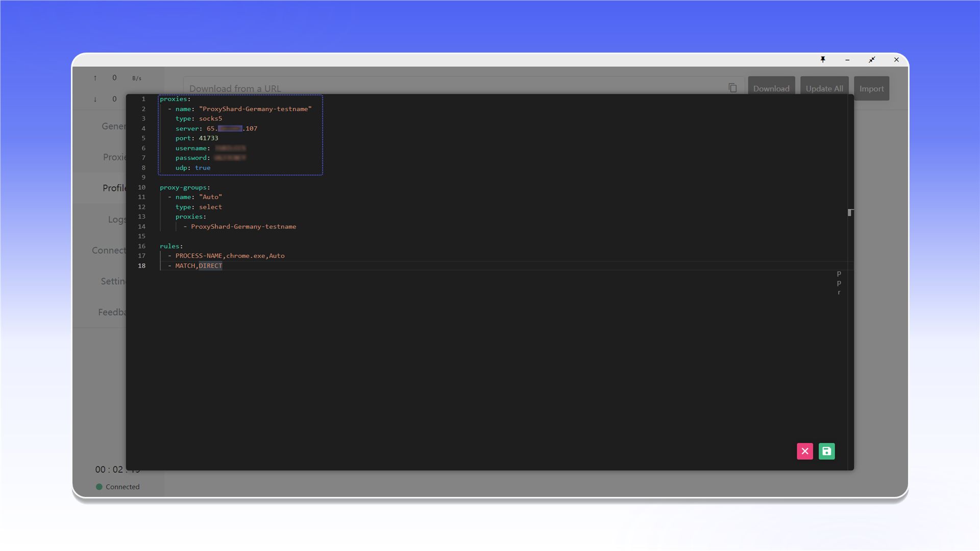The image size is (980, 551).
Task: Save the profile with the green save icon
Action: click(826, 451)
